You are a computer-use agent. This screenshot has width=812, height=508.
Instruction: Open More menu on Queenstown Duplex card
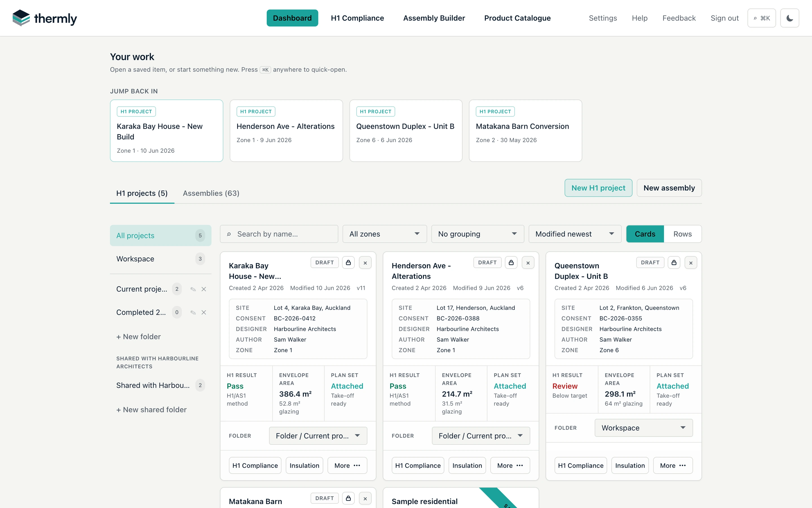[x=673, y=465]
